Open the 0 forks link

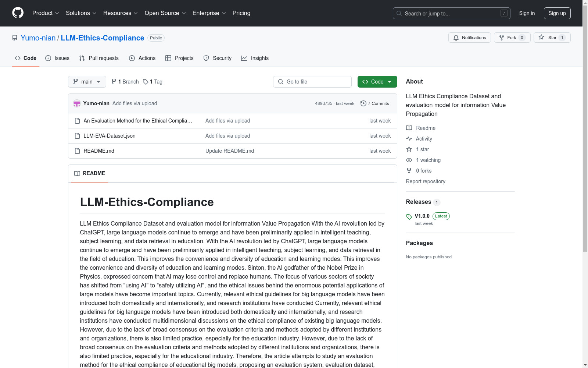click(x=424, y=171)
